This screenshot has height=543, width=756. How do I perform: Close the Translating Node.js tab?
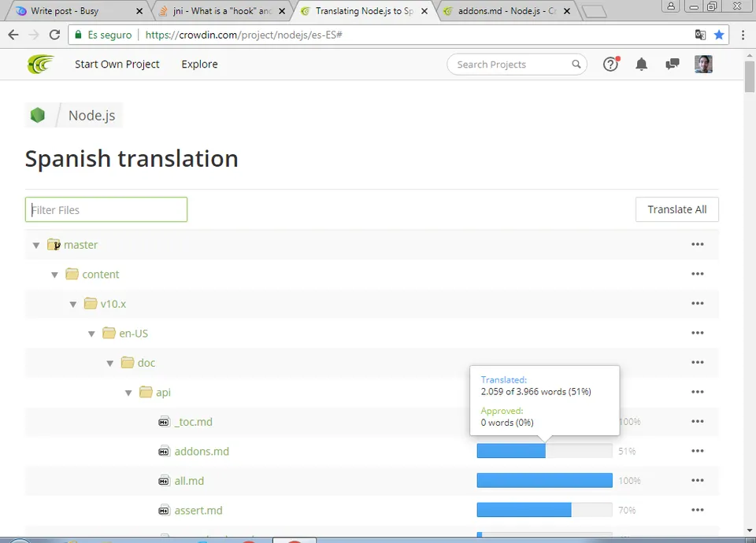coord(424,10)
